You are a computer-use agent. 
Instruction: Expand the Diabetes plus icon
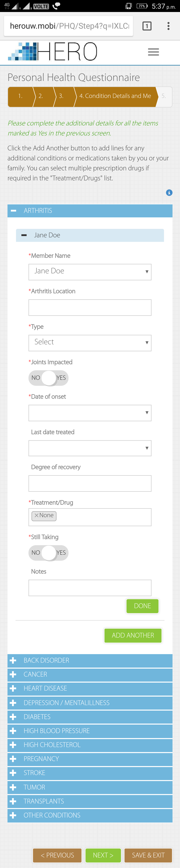(x=13, y=717)
